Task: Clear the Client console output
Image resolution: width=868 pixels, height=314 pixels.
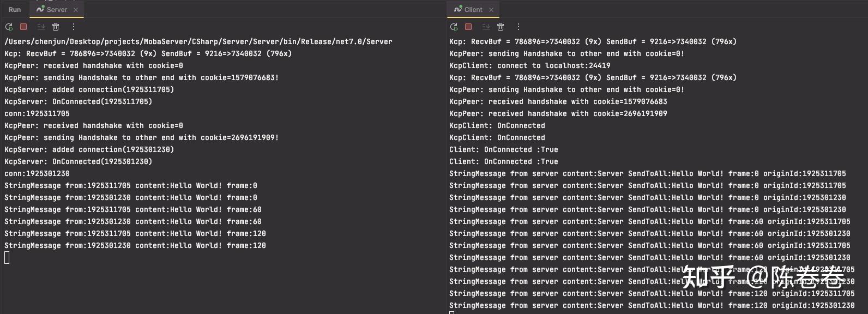Action: pyautogui.click(x=501, y=27)
